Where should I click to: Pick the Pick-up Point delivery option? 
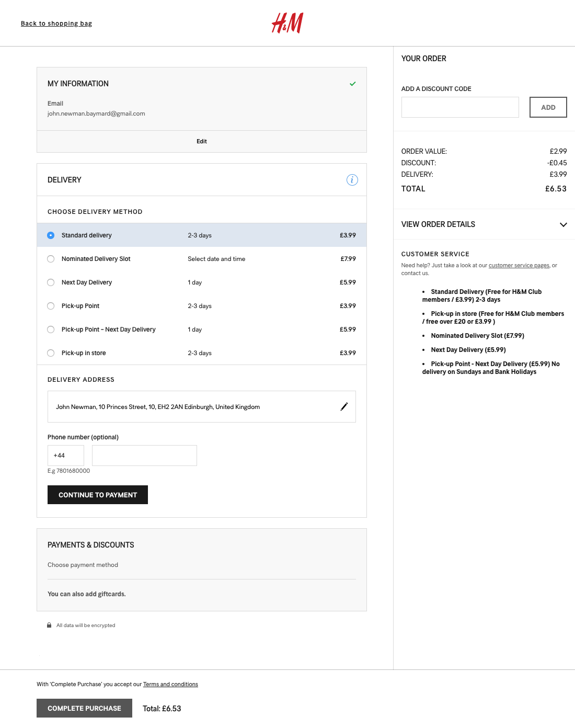click(51, 306)
